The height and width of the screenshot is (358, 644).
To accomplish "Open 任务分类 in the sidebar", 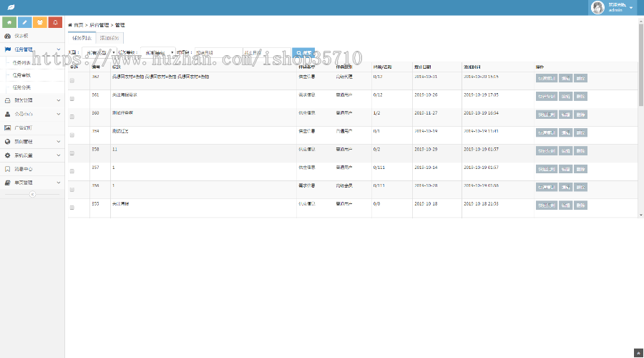I will pos(22,87).
